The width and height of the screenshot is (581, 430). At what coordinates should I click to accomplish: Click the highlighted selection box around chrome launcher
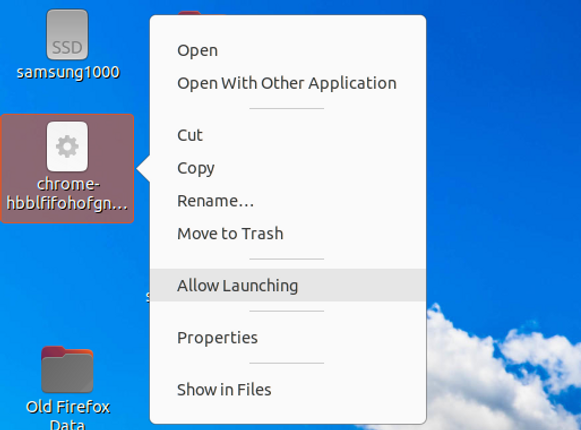click(x=67, y=169)
